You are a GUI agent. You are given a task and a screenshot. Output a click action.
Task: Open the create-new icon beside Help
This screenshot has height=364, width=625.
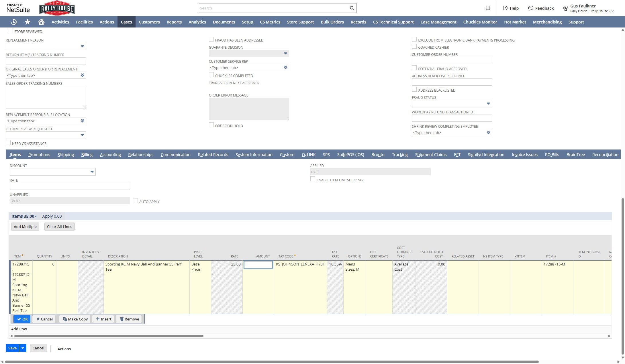488,8
